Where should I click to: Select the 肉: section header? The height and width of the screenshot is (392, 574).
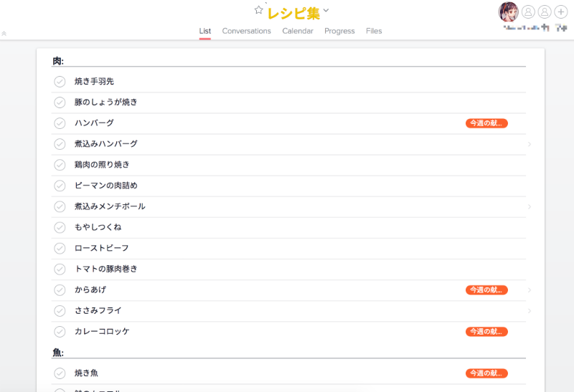pyautogui.click(x=58, y=61)
